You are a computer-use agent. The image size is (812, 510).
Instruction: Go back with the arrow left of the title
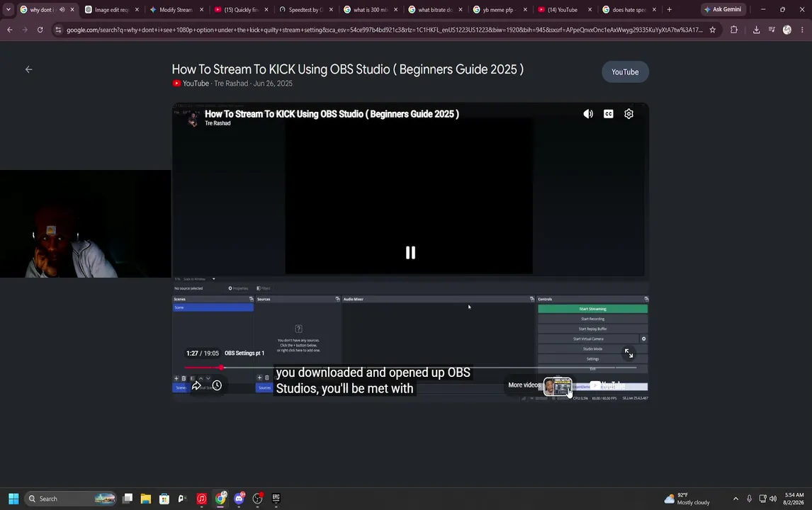(29, 69)
